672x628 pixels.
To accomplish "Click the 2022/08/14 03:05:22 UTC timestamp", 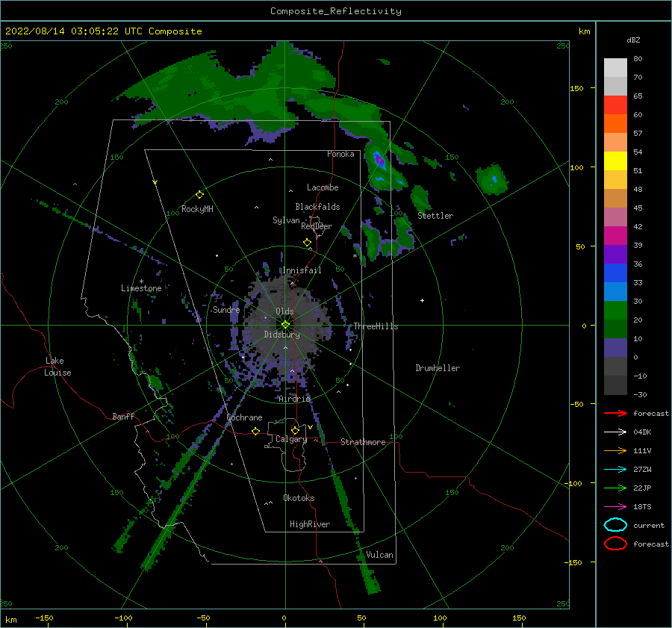I will (103, 31).
